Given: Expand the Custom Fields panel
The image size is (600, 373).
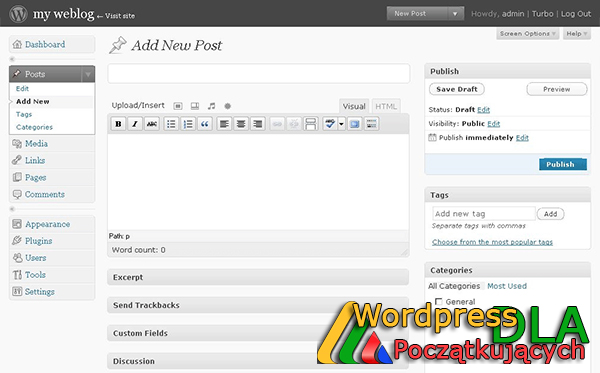Looking at the screenshot, I should [258, 333].
